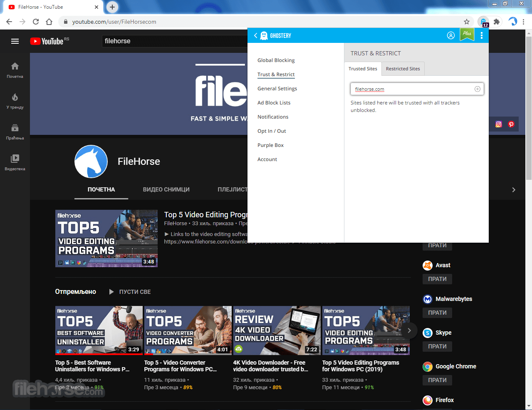Click the green Ghostery Plus badge
The height and width of the screenshot is (410, 532).
467,35
